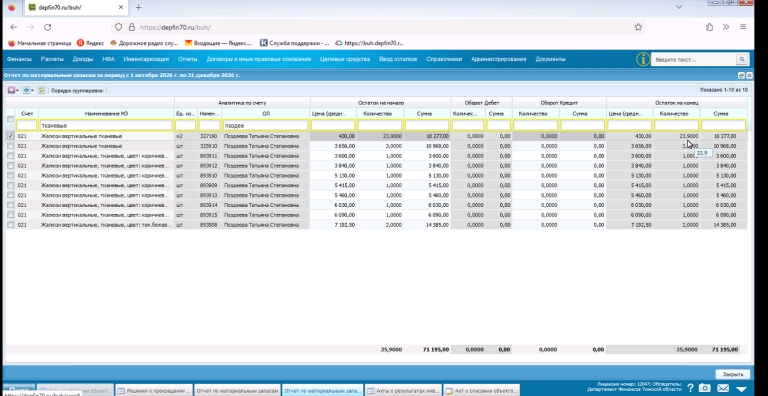Open the browser tab list chevron
The height and width of the screenshot is (396, 768).
[x=679, y=7]
